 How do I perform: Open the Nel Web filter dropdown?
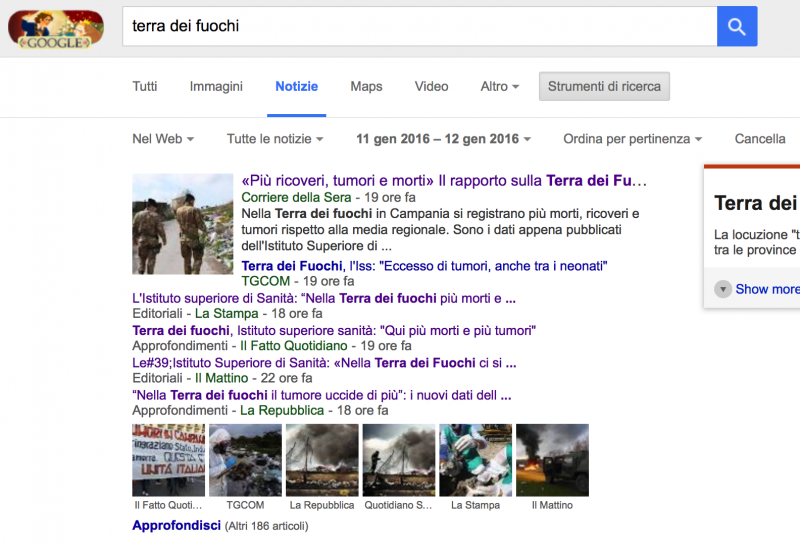pos(162,139)
